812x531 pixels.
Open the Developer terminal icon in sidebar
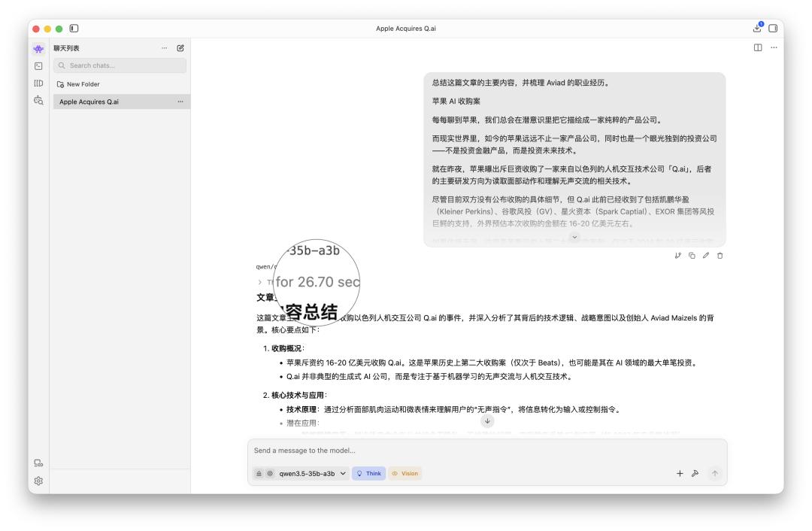[x=38, y=66]
